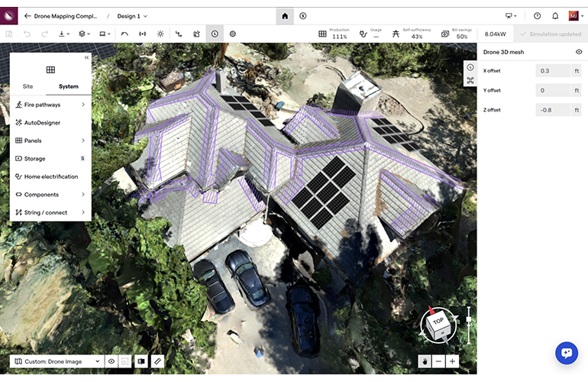This screenshot has height=382, width=588.
Task: Click the Simulation updated button
Action: point(551,34)
